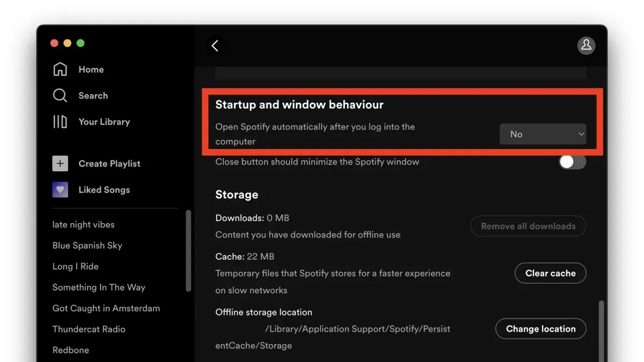Click the settings page scrollbar thumb
This screenshot has height=362, width=644.
(601, 331)
